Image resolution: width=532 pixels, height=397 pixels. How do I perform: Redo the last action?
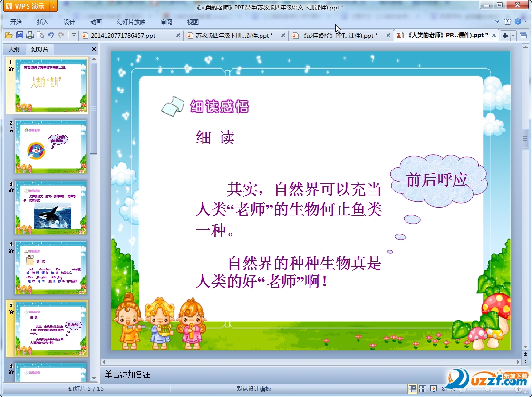pyautogui.click(x=61, y=35)
